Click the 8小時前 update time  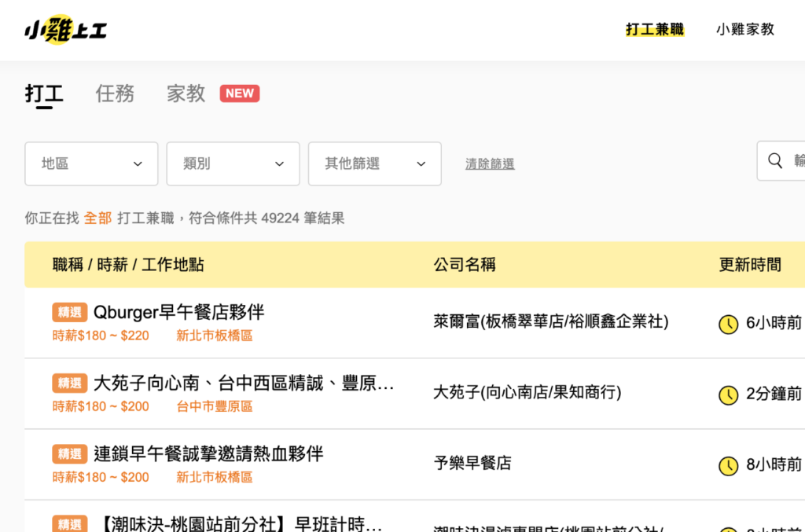(x=774, y=464)
